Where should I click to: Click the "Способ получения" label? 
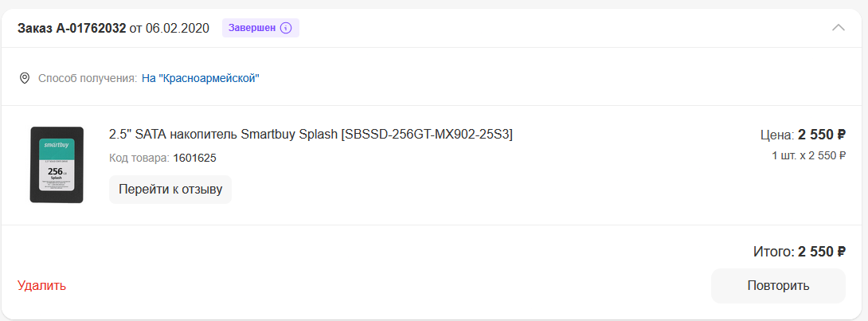(88, 78)
